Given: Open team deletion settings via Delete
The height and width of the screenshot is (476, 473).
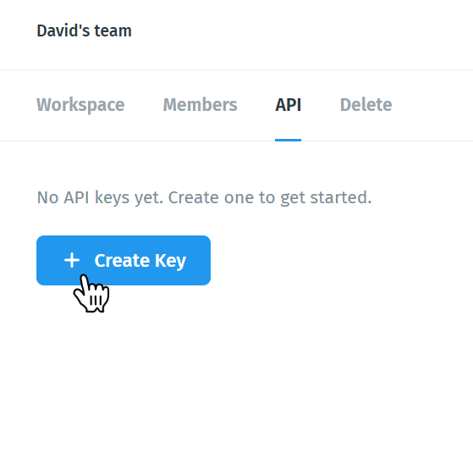Looking at the screenshot, I should [366, 105].
